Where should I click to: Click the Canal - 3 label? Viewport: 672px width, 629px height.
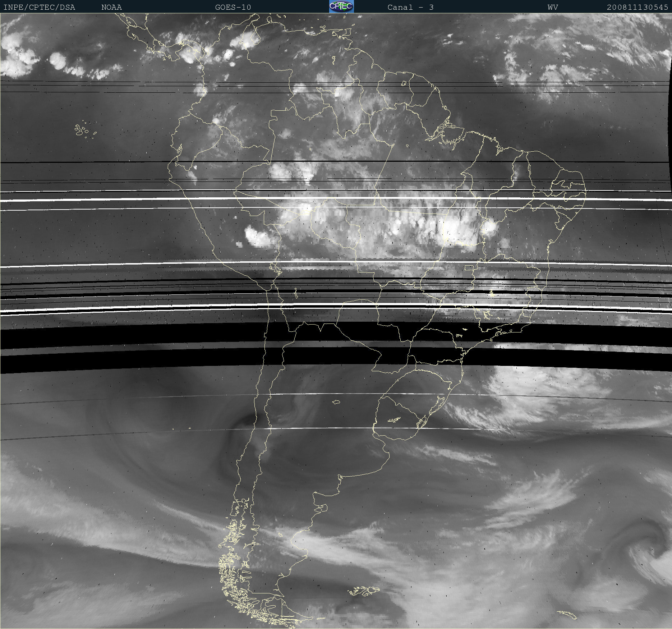410,7
